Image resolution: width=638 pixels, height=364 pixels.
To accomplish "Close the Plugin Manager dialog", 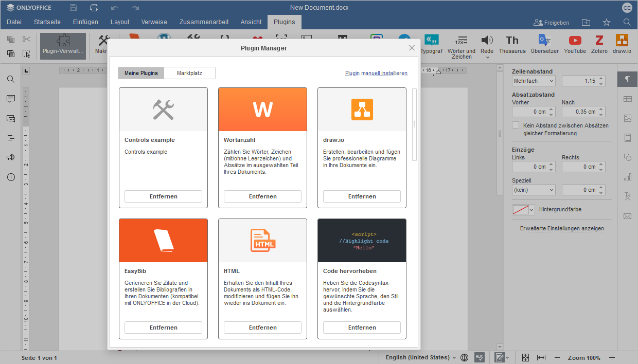I will click(x=412, y=48).
